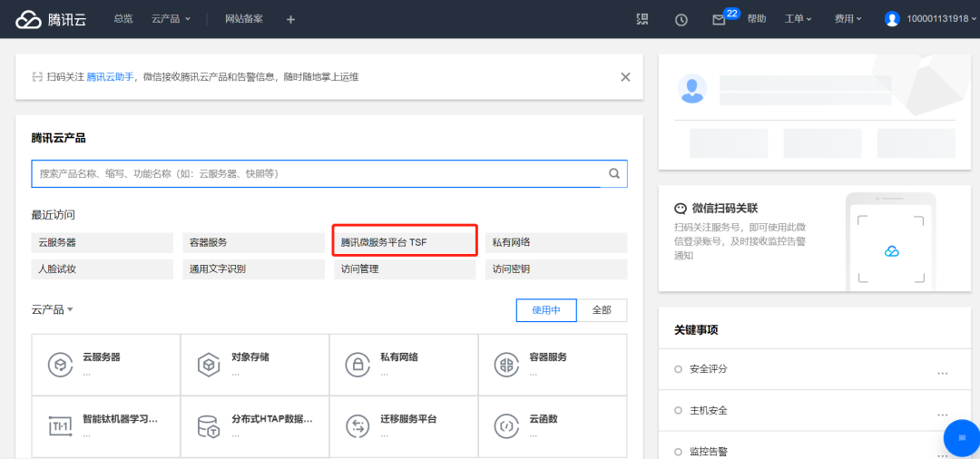Image resolution: width=980 pixels, height=459 pixels.
Task: Click the cloud icon in phone mockup
Action: (891, 251)
